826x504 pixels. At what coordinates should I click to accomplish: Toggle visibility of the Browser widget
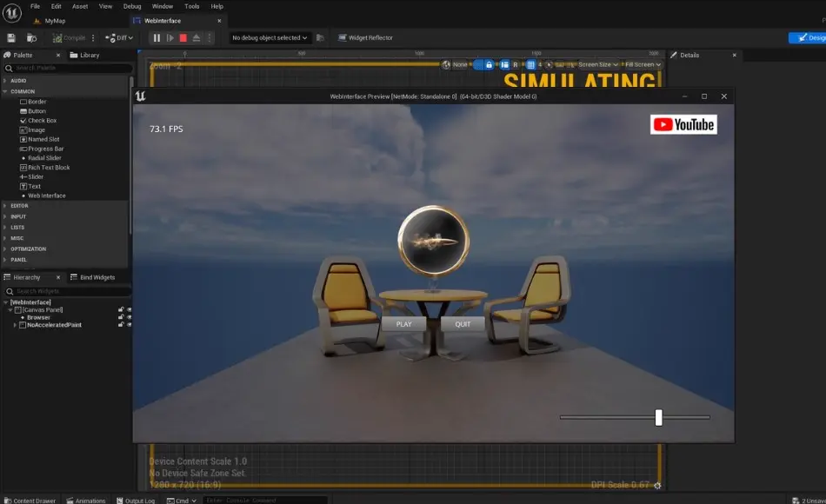coord(129,317)
